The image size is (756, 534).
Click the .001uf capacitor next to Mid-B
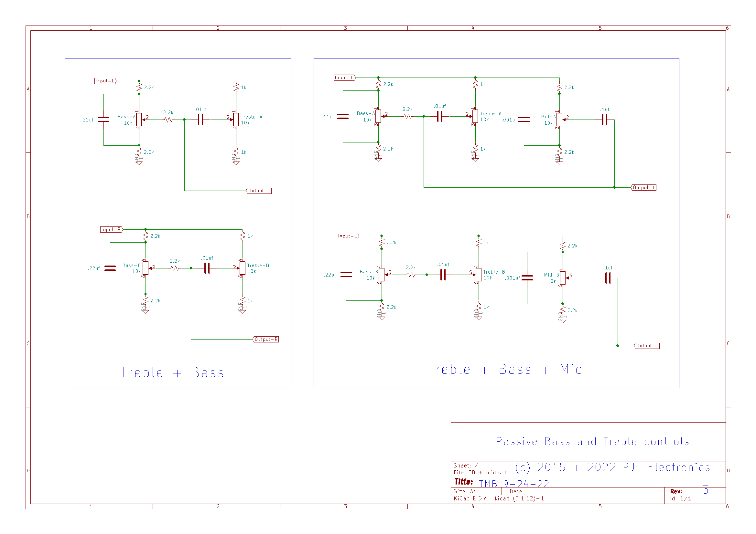[x=527, y=278]
